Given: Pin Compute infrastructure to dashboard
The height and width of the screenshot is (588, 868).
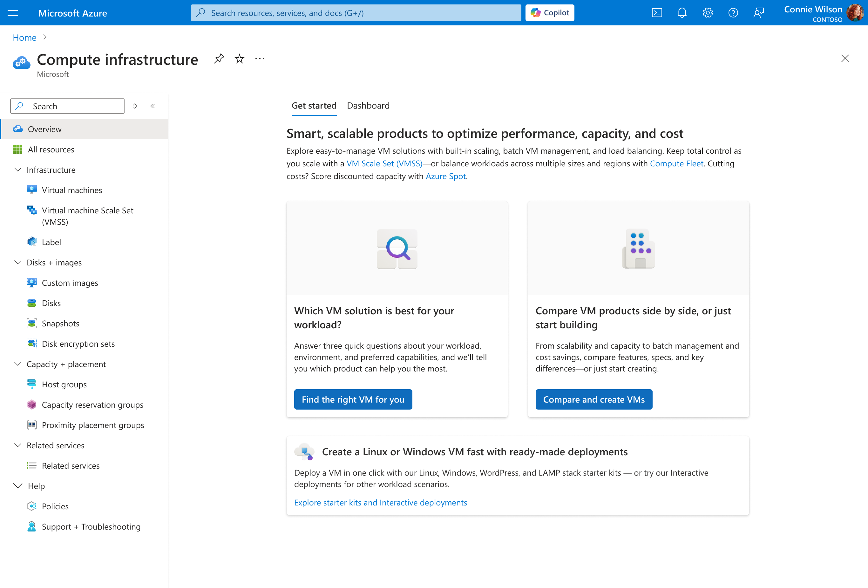Looking at the screenshot, I should pyautogui.click(x=219, y=58).
